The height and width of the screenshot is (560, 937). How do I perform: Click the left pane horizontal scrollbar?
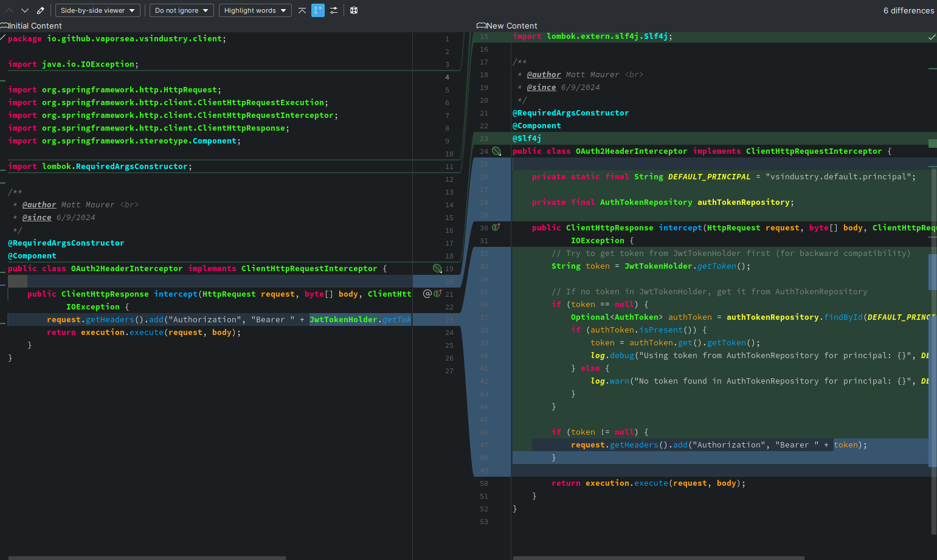(146, 557)
